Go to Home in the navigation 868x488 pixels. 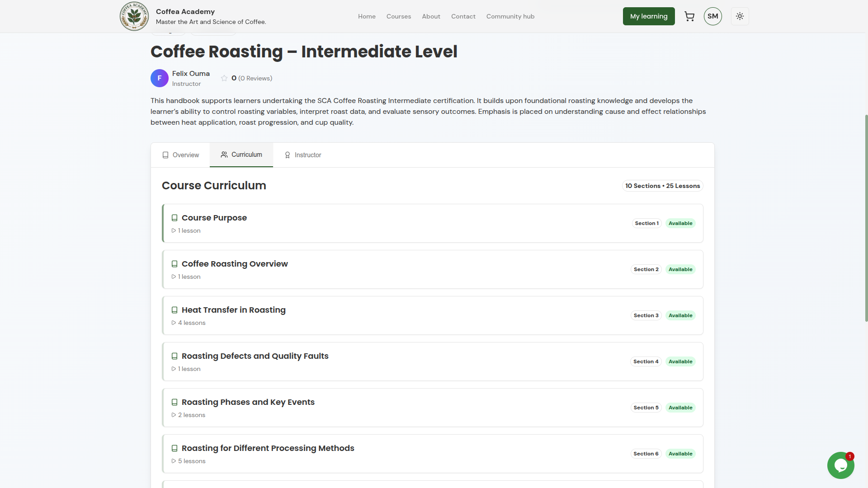(x=367, y=16)
